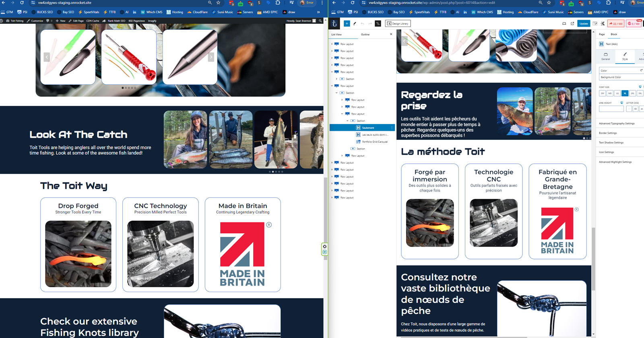The width and height of the screenshot is (644, 338).
Task: Open the Style settings tab
Action: click(x=625, y=56)
